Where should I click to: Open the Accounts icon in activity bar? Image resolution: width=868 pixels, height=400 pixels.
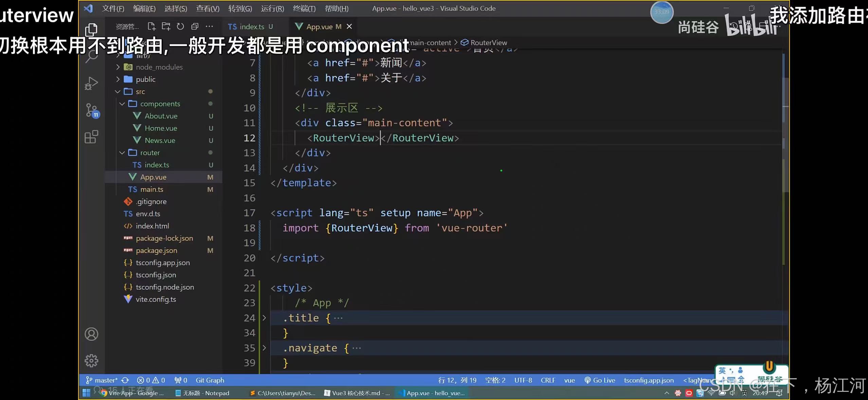tap(91, 334)
